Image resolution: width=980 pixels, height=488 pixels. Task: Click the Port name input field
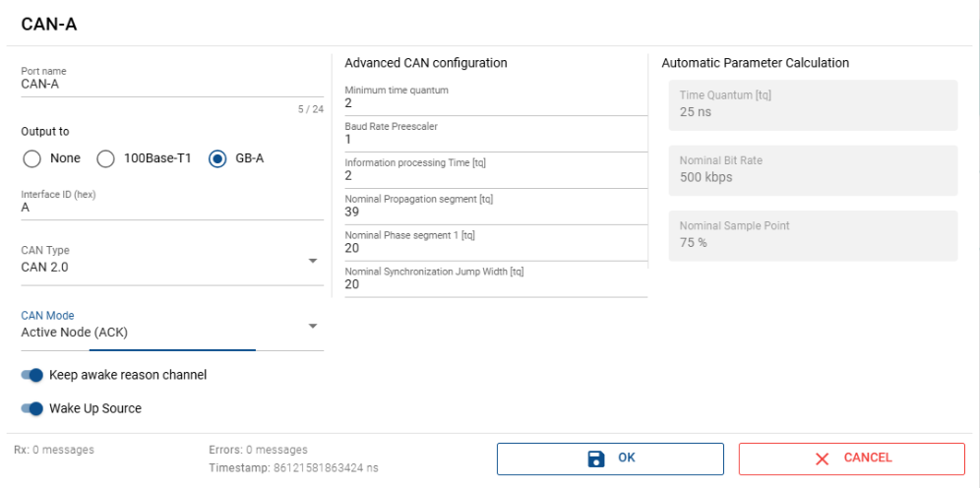coord(172,85)
